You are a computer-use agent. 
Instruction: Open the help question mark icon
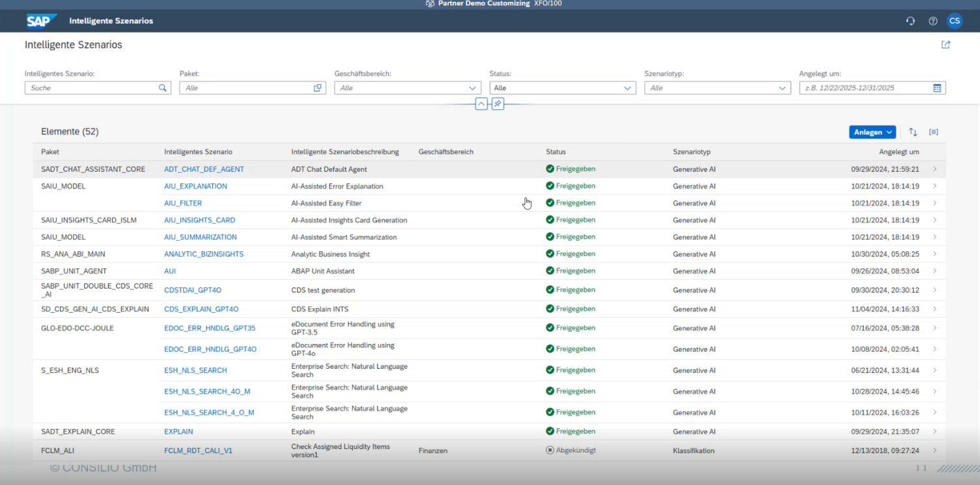coord(933,21)
